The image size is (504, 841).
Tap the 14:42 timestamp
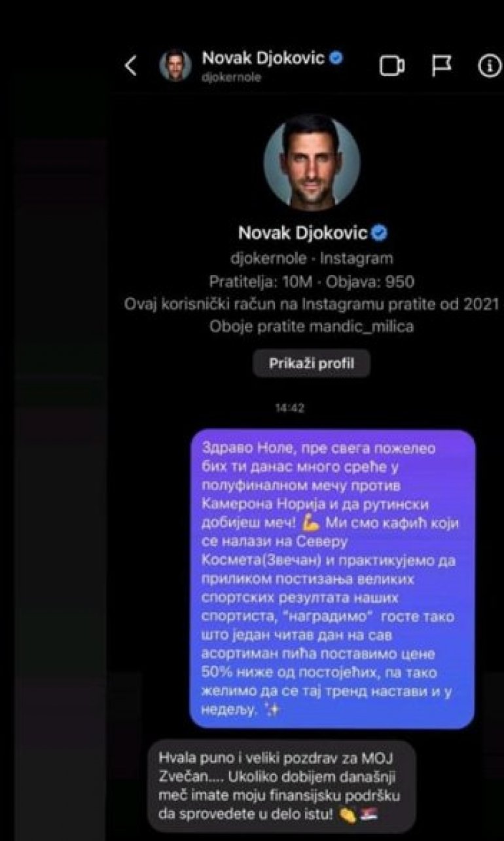click(x=289, y=408)
